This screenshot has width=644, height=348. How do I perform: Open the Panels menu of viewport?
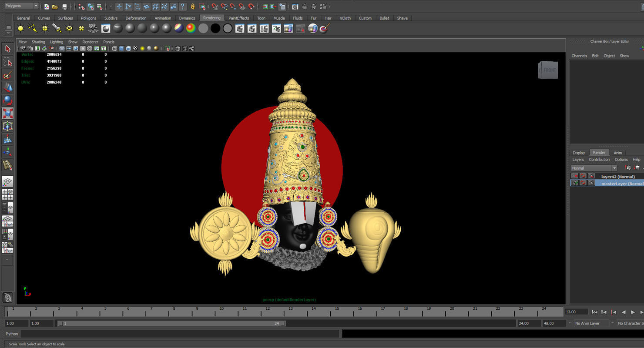[109, 42]
